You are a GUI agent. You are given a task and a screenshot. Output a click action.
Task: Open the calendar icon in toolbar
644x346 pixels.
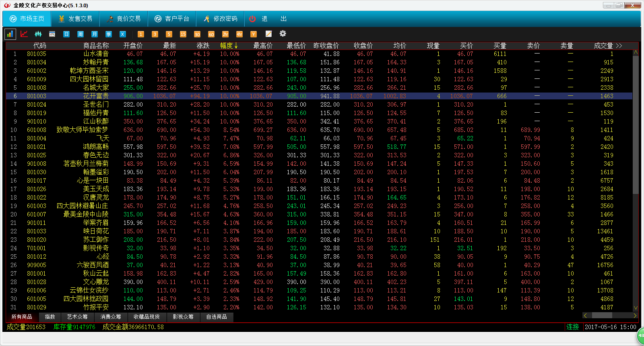(x=52, y=34)
